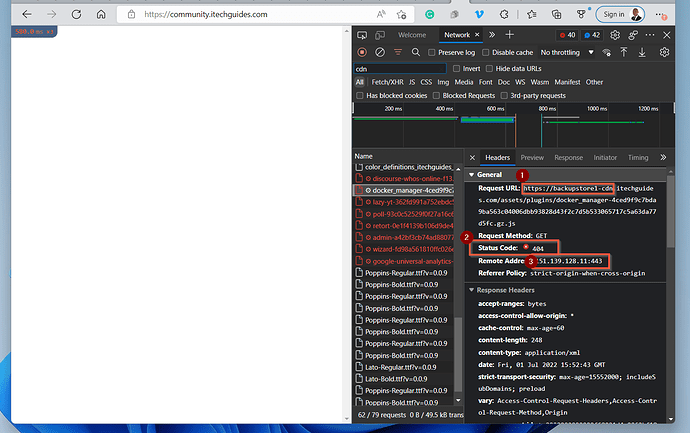Toggle device emulation in DevTools
This screenshot has height=433, width=690.
coord(380,35)
